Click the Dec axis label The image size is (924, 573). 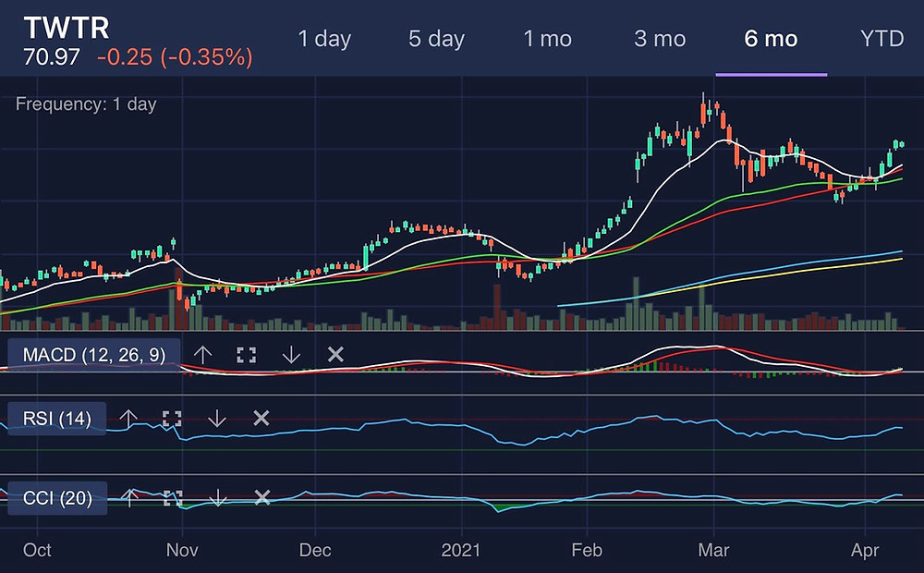click(315, 550)
